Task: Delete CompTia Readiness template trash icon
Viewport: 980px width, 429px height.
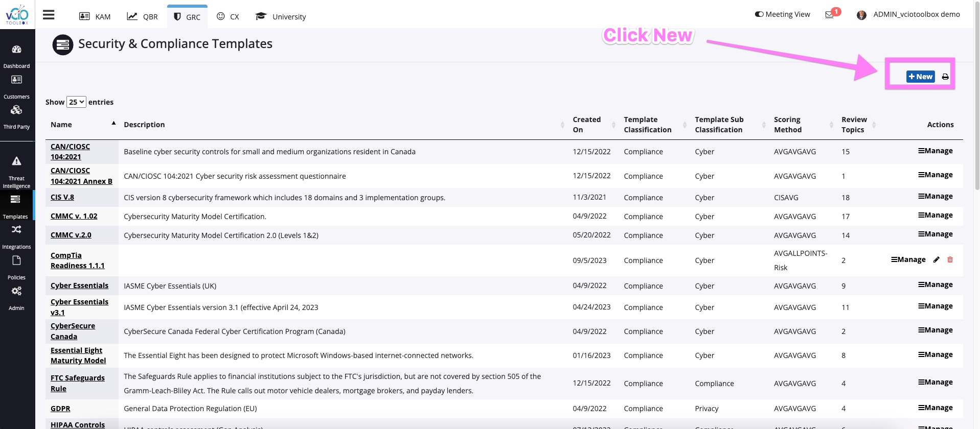Action: coord(950,259)
